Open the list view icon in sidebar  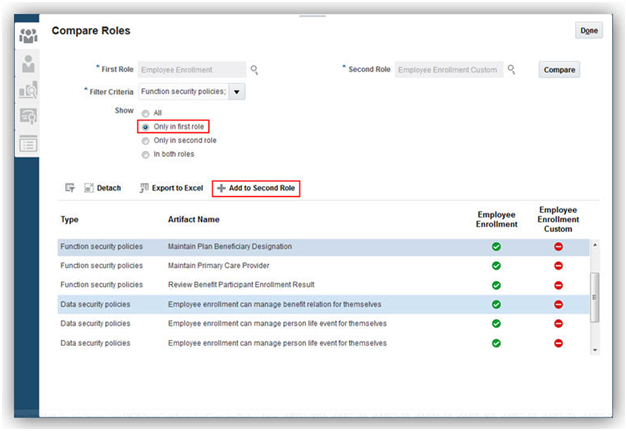point(28,143)
